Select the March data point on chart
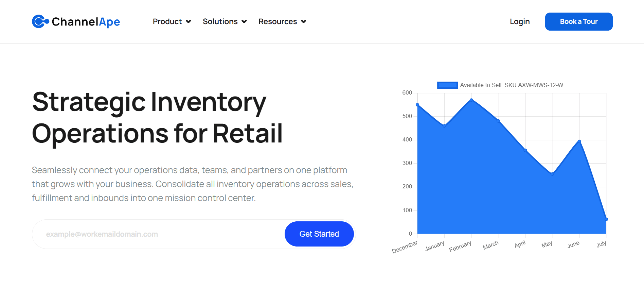 498,121
